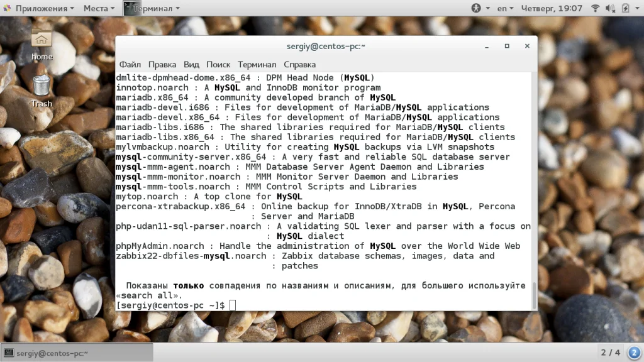Open the Справка menu in terminal
Viewport: 644px width, 362px height.
pos(300,65)
